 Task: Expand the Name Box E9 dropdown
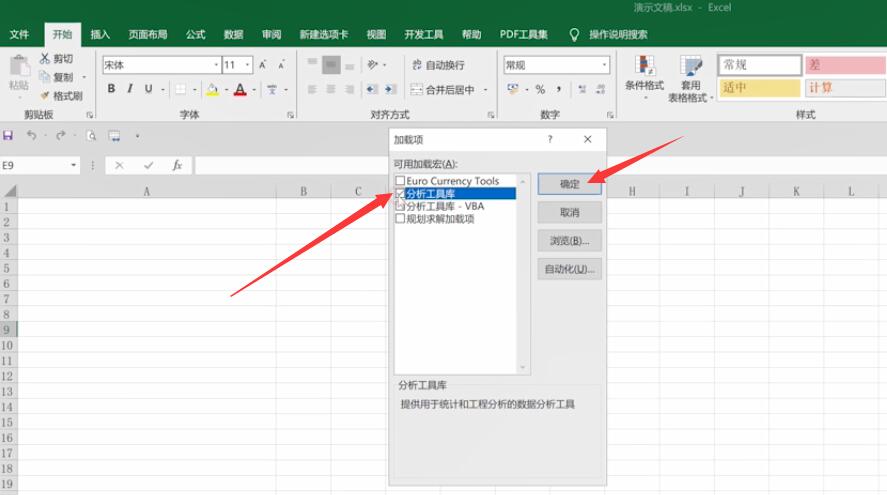point(74,165)
